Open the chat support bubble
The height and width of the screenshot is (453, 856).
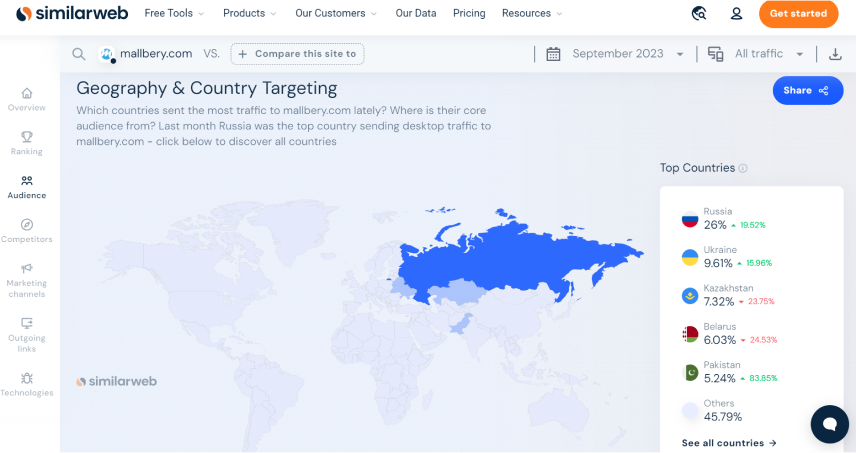pyautogui.click(x=829, y=424)
